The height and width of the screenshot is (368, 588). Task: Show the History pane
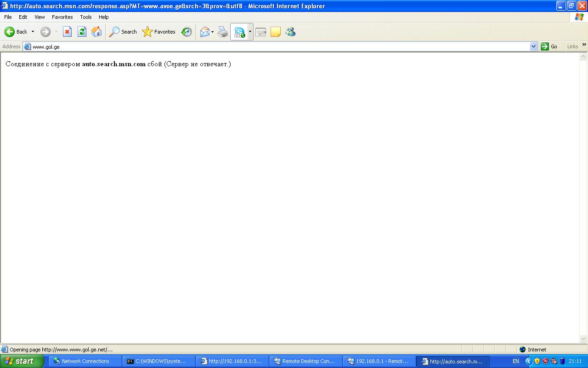tap(187, 32)
